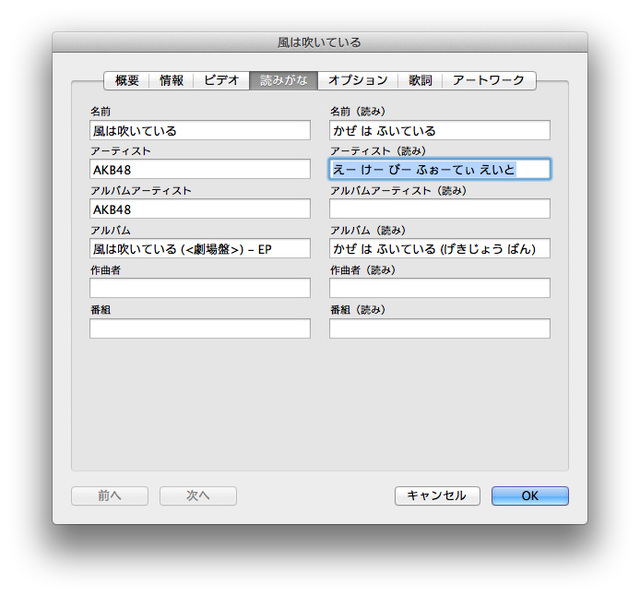Click the 名前 field with 風は吹いている
Screen dimensions: 640x597
coord(200,130)
